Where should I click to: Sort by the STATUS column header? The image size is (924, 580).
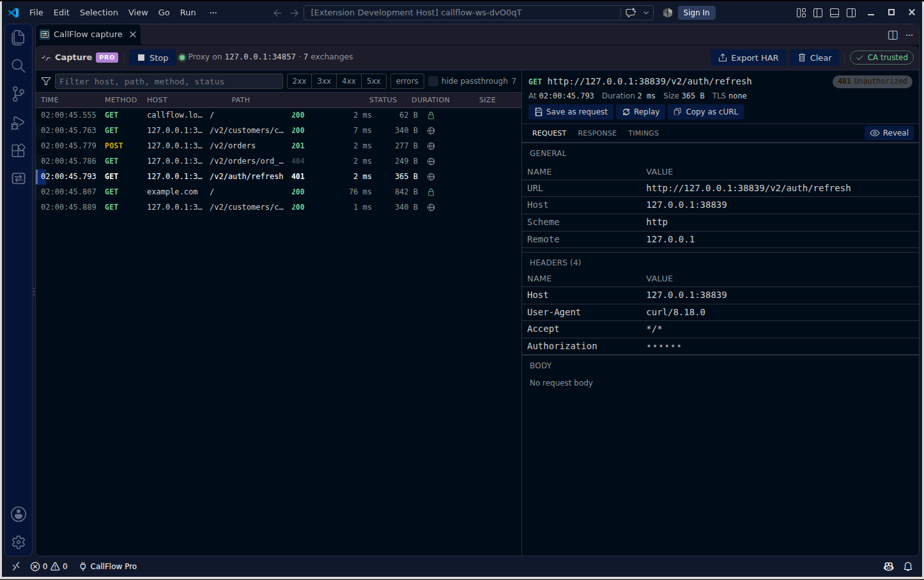(x=383, y=100)
